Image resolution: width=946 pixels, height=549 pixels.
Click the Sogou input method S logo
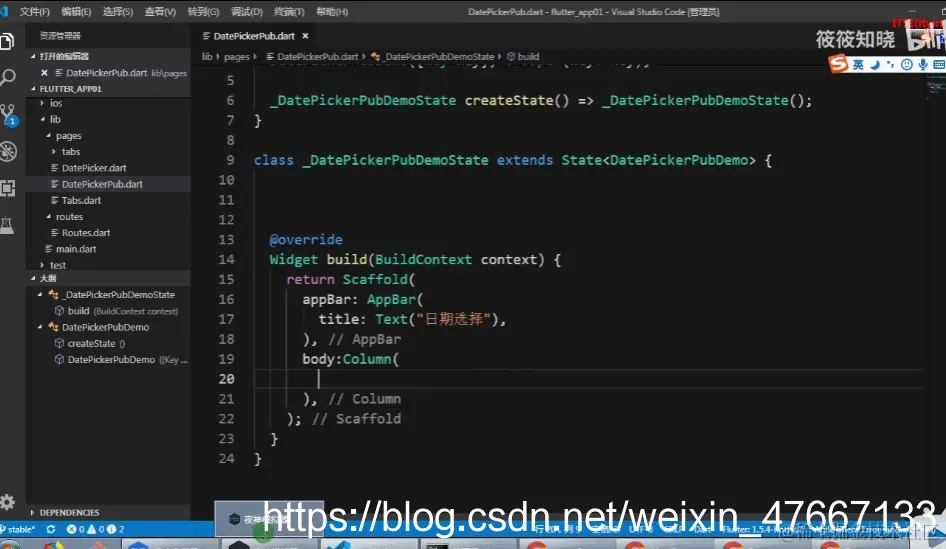click(x=839, y=63)
